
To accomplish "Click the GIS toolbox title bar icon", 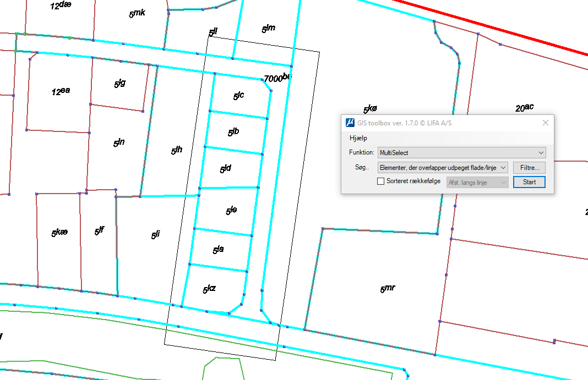I will coord(350,123).
